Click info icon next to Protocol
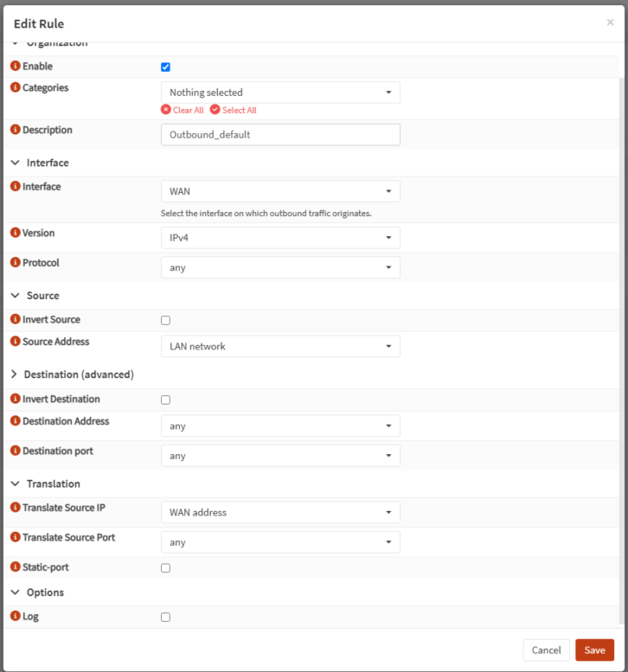The height and width of the screenshot is (672, 628). point(16,262)
